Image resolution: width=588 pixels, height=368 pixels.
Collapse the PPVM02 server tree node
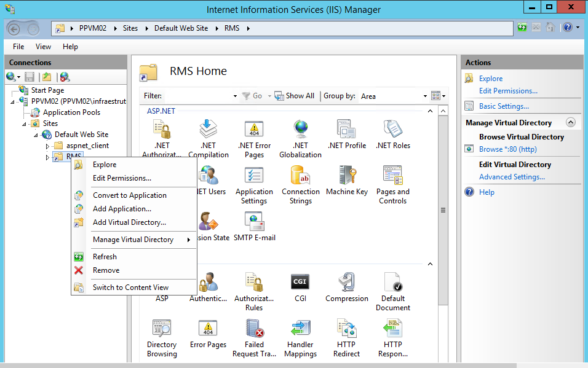pos(12,101)
